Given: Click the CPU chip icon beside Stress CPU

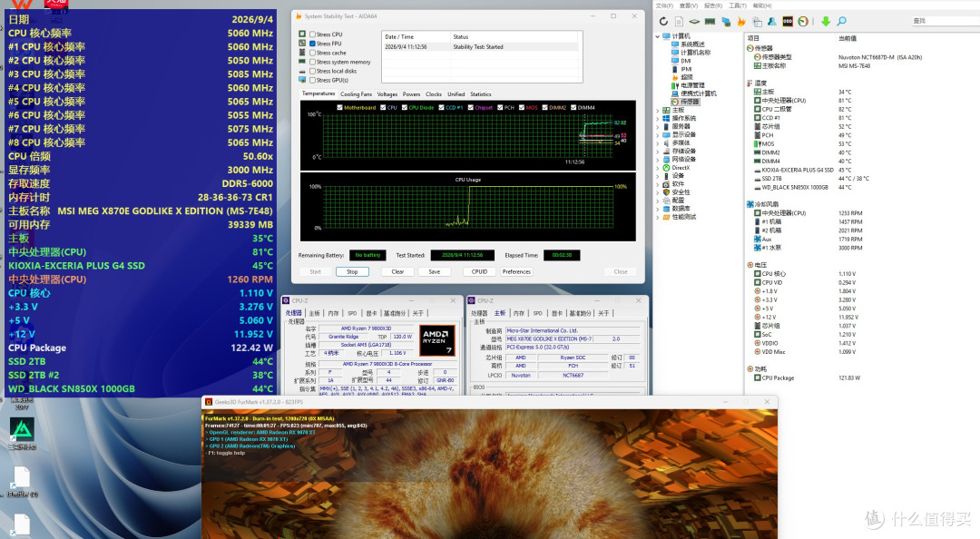Looking at the screenshot, I should tap(302, 34).
